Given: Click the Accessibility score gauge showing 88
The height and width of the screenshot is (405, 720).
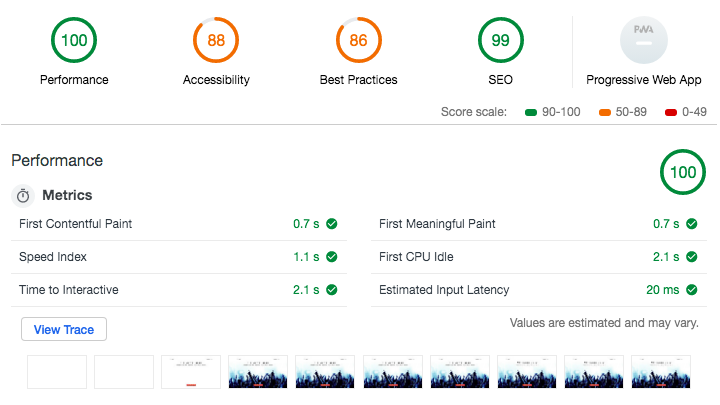Looking at the screenshot, I should click(x=216, y=40).
